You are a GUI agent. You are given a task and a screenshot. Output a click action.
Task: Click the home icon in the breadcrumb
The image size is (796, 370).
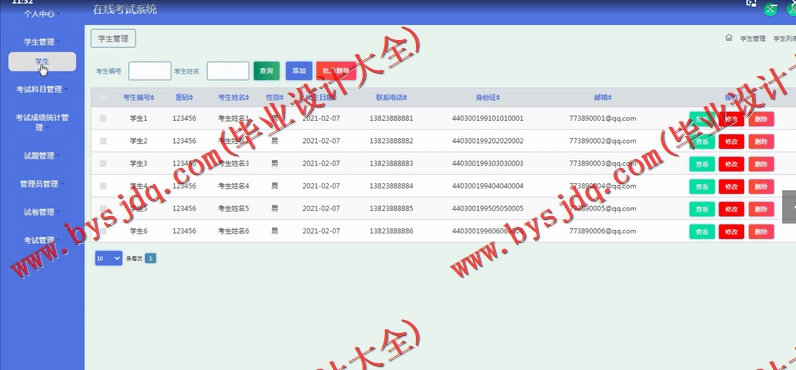coord(728,38)
